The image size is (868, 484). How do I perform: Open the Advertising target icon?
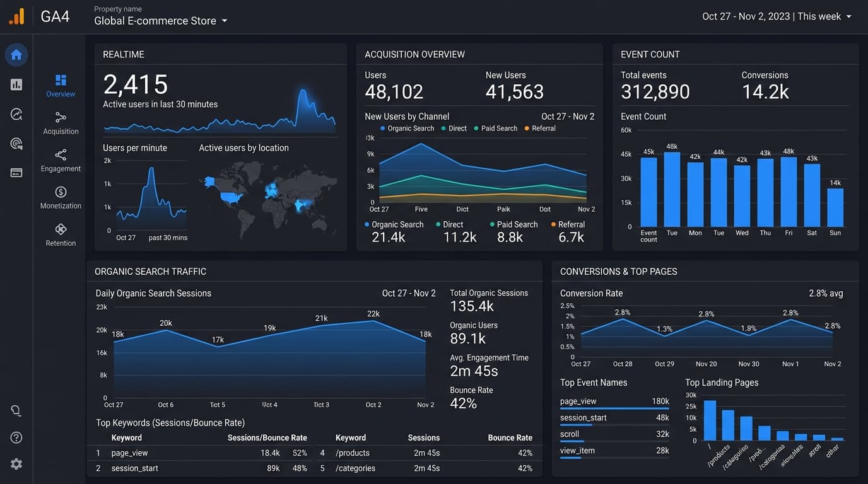[16, 144]
